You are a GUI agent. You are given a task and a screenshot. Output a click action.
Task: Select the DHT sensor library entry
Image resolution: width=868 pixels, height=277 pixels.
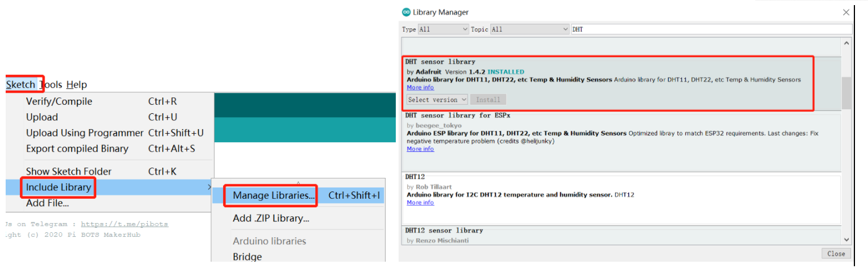point(621,83)
